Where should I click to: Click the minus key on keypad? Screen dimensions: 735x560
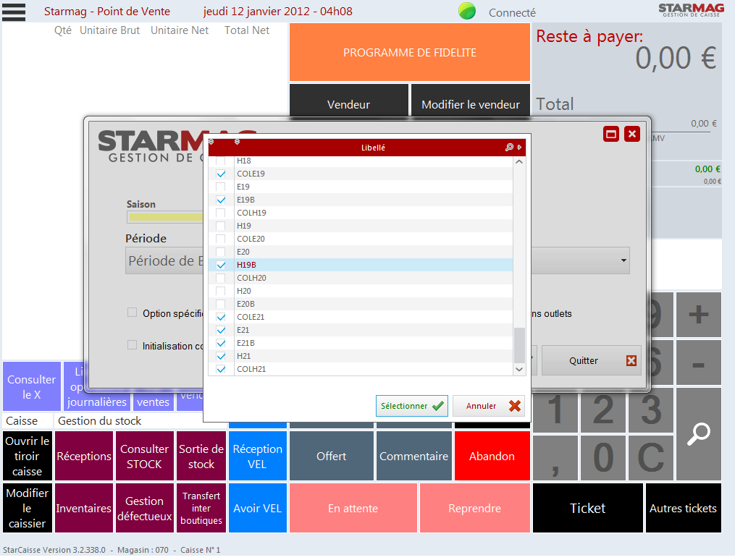(x=699, y=363)
